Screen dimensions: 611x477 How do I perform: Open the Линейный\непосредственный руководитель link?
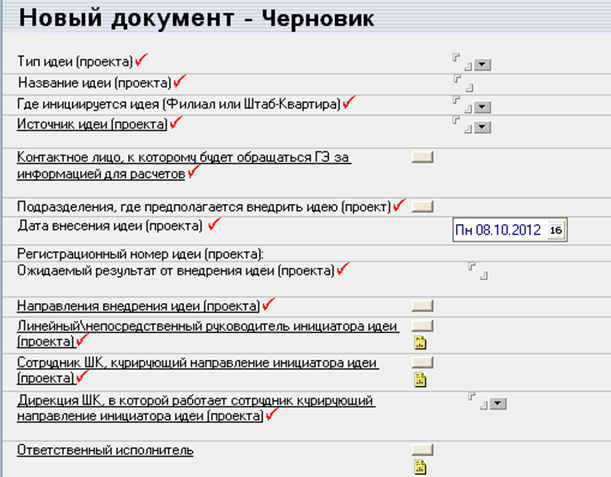click(x=208, y=334)
